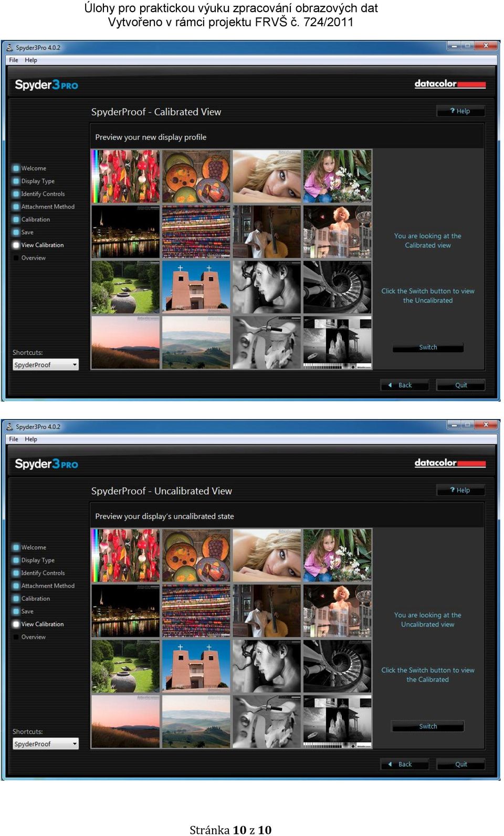Click red peppers thumbnail in Calibrated View

(x=125, y=176)
